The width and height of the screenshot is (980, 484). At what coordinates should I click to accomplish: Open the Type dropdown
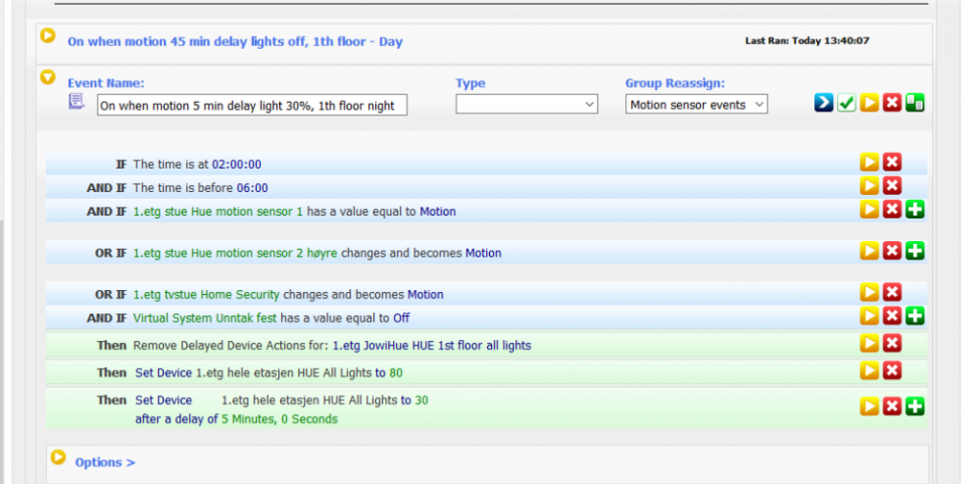coord(526,104)
